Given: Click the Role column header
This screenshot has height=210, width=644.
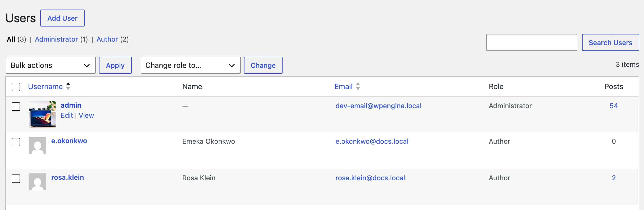Looking at the screenshot, I should [x=496, y=86].
